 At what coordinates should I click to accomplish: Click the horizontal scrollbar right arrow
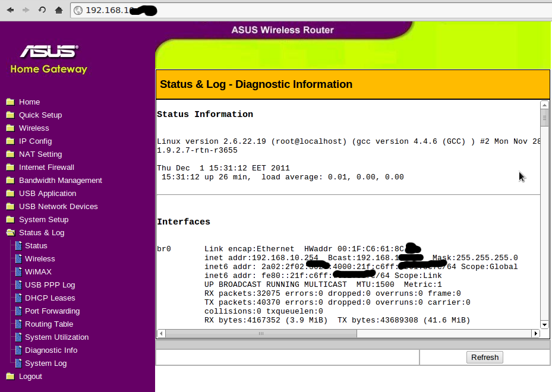tap(536, 333)
